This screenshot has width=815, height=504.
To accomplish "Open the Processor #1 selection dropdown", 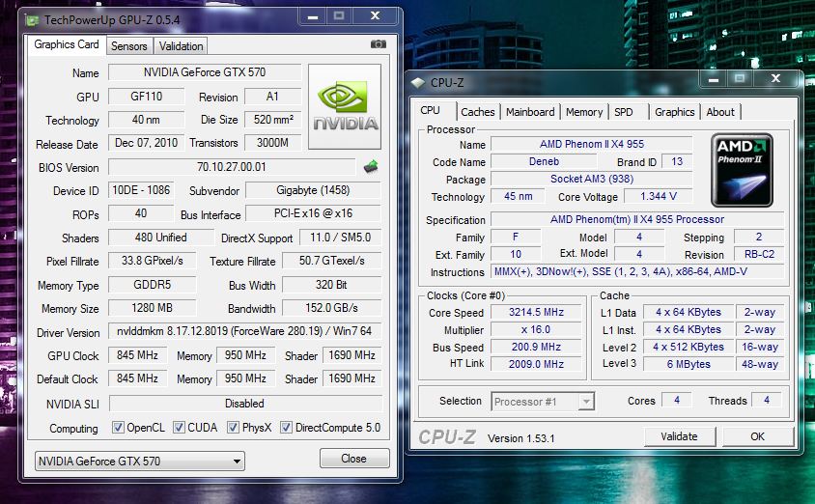I will pyautogui.click(x=543, y=401).
